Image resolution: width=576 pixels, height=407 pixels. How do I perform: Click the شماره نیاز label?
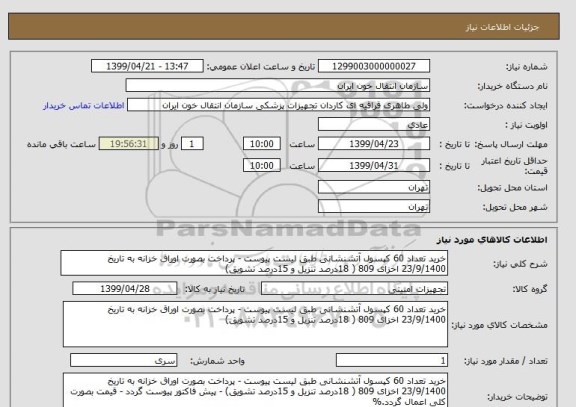(x=526, y=67)
